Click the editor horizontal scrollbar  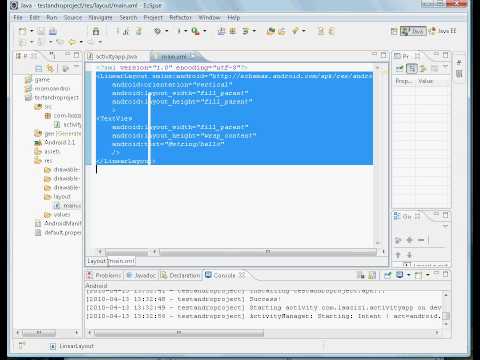267,252
